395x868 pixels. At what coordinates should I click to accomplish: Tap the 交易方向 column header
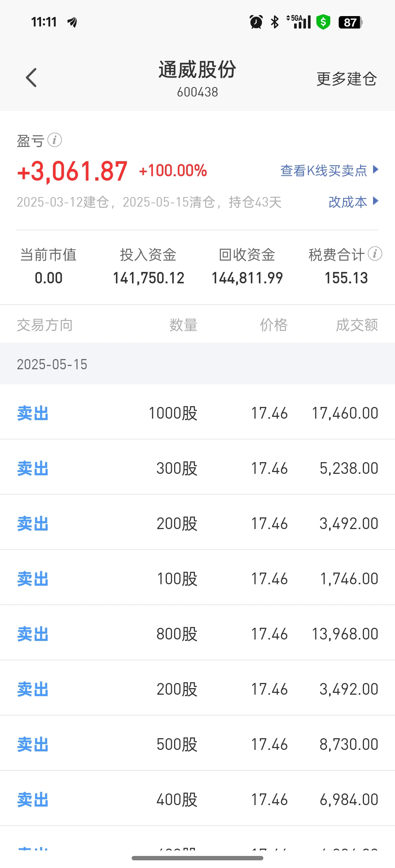coord(45,325)
